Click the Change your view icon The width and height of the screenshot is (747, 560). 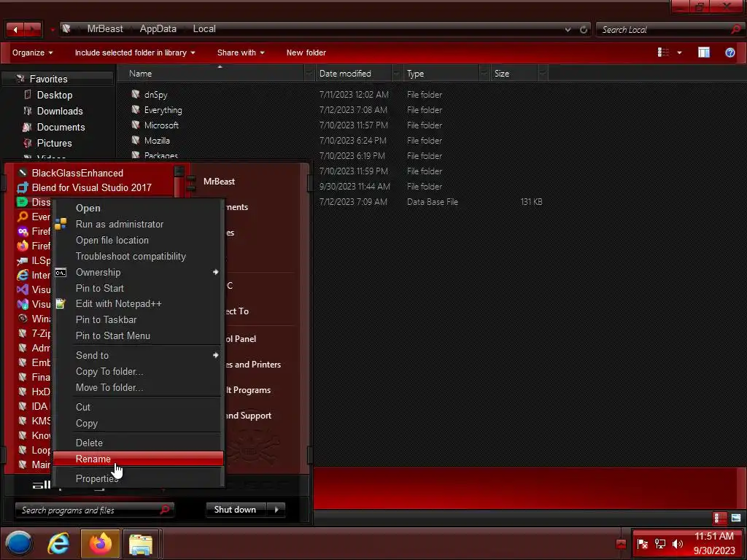click(663, 52)
